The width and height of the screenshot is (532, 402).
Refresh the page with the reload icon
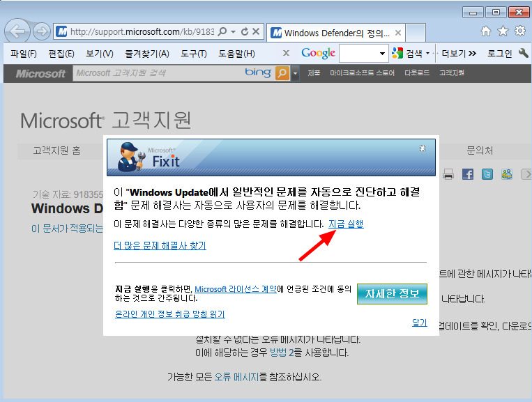[245, 32]
